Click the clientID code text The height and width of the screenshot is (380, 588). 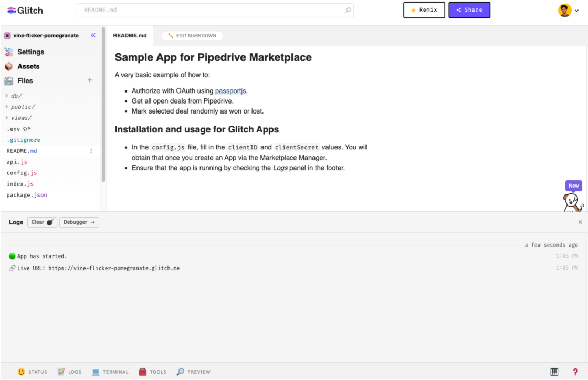tap(243, 147)
